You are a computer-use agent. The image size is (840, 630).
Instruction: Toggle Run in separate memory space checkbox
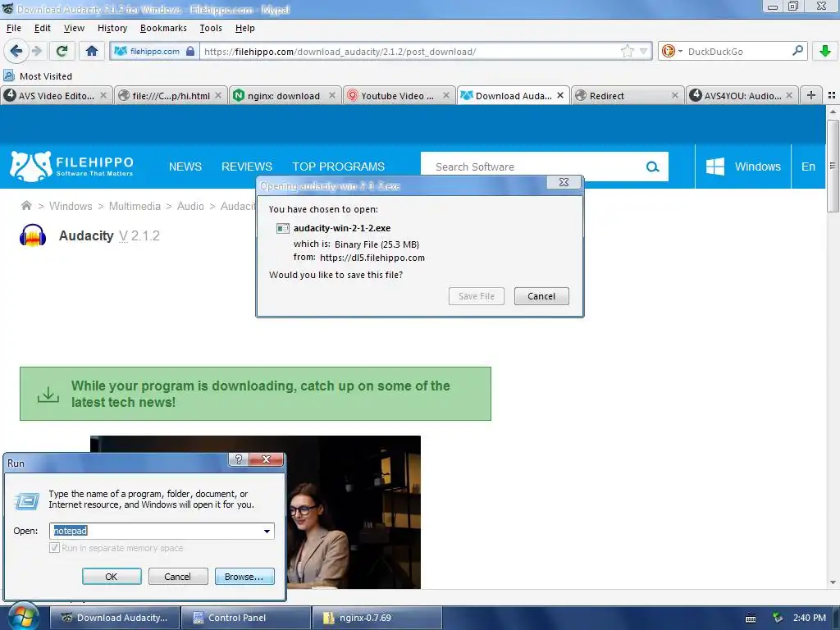click(54, 547)
